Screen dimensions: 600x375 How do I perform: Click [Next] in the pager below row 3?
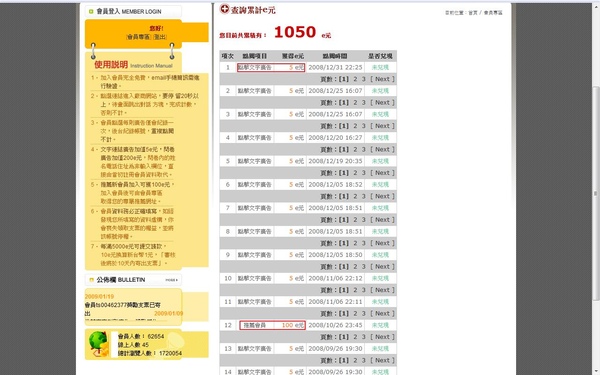click(x=382, y=126)
